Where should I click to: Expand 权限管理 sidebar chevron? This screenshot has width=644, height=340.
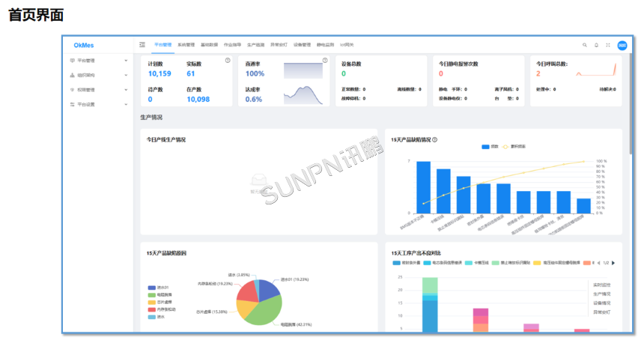[126, 90]
